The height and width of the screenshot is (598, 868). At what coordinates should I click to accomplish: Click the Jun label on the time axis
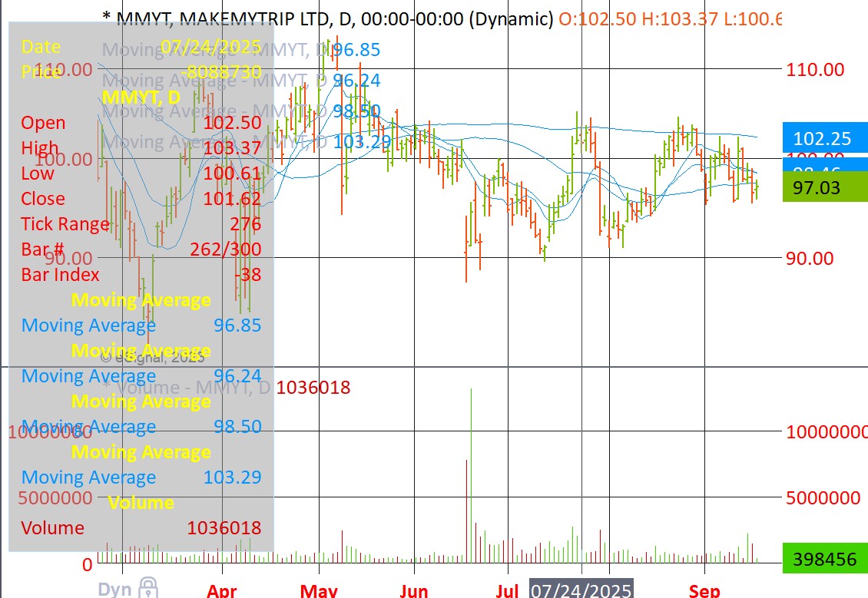pyautogui.click(x=414, y=590)
